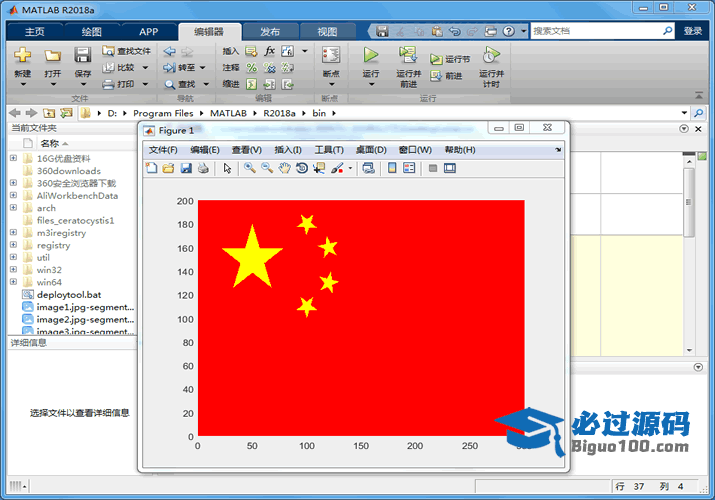Click the Save (保存) disk icon
715x500 pixels.
83,56
